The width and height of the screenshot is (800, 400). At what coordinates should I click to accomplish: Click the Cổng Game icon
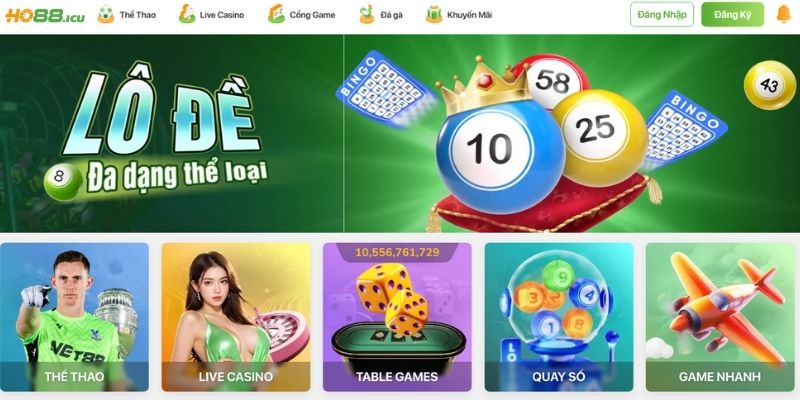pos(276,14)
